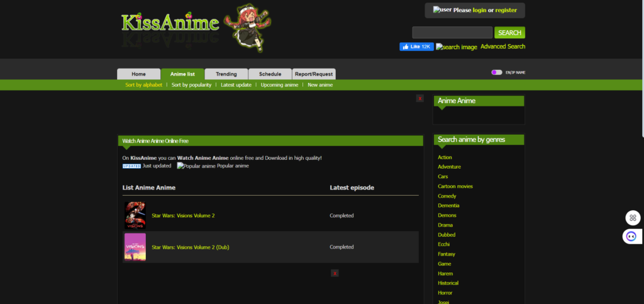Select the Dubbed genre
644x304 pixels.
(x=447, y=235)
